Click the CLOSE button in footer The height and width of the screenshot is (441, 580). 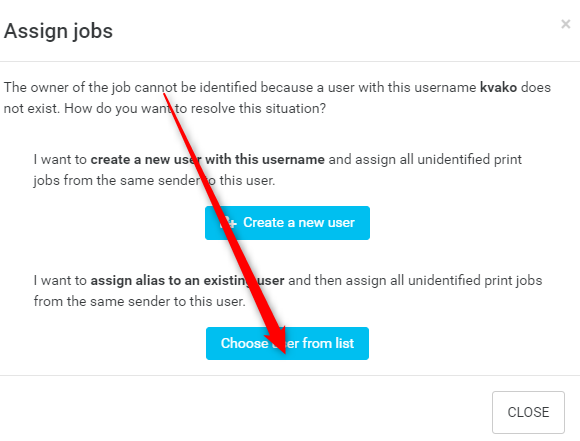coord(528,412)
